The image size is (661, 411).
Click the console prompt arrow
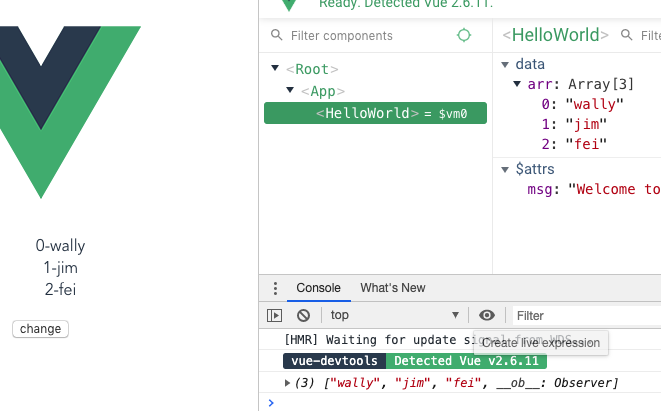[x=271, y=403]
